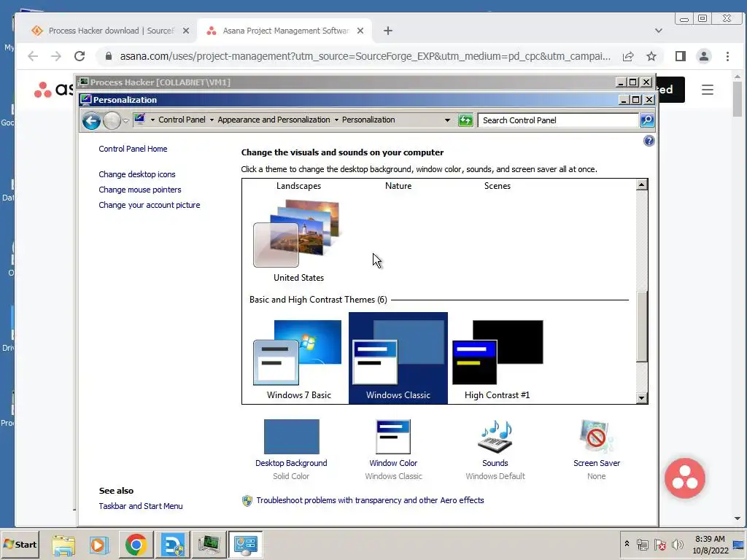The image size is (747, 560).
Task: Bookmark this page with star icon
Action: (x=651, y=56)
